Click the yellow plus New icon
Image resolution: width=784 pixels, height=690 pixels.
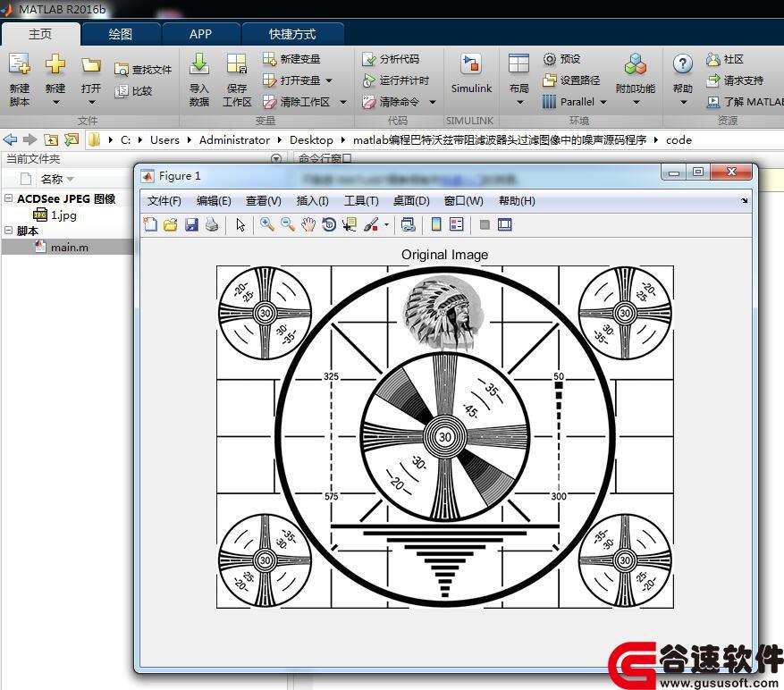55,64
